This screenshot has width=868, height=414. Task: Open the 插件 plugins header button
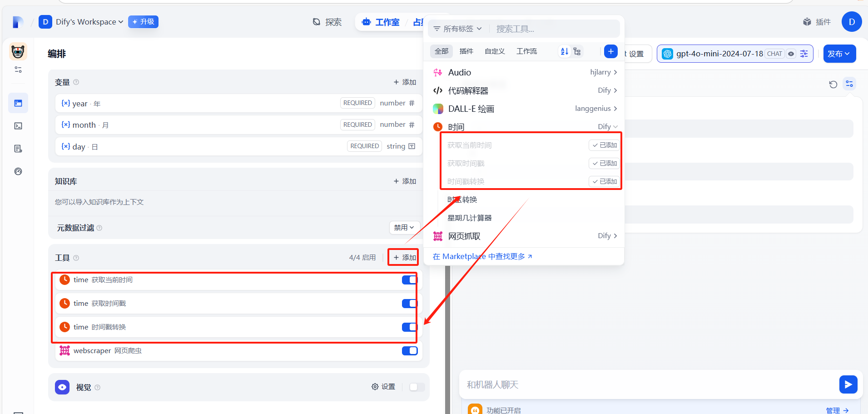click(817, 22)
